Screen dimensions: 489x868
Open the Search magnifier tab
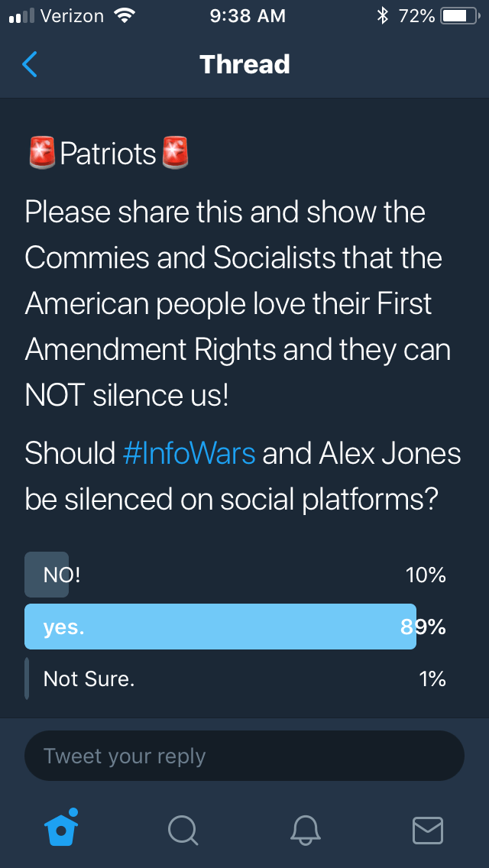tap(183, 830)
